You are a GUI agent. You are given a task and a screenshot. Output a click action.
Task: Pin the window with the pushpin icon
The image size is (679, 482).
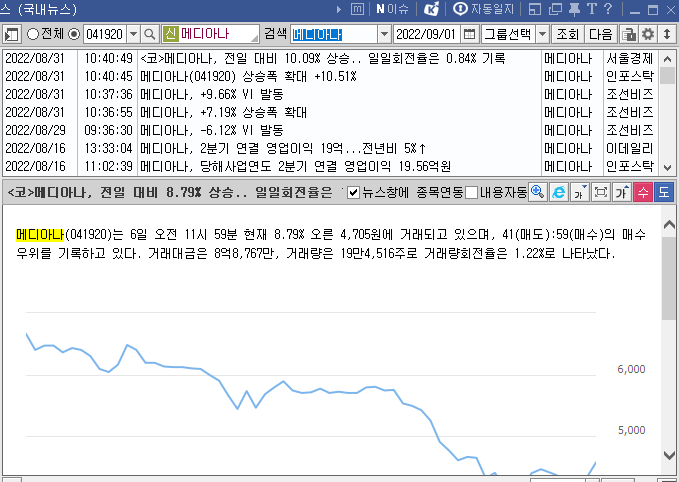(x=574, y=9)
